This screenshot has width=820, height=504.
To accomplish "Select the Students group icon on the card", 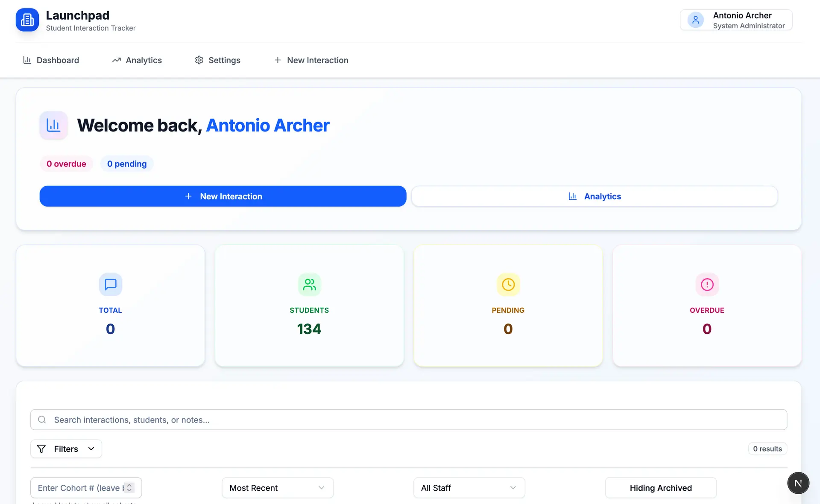I will coord(309,285).
